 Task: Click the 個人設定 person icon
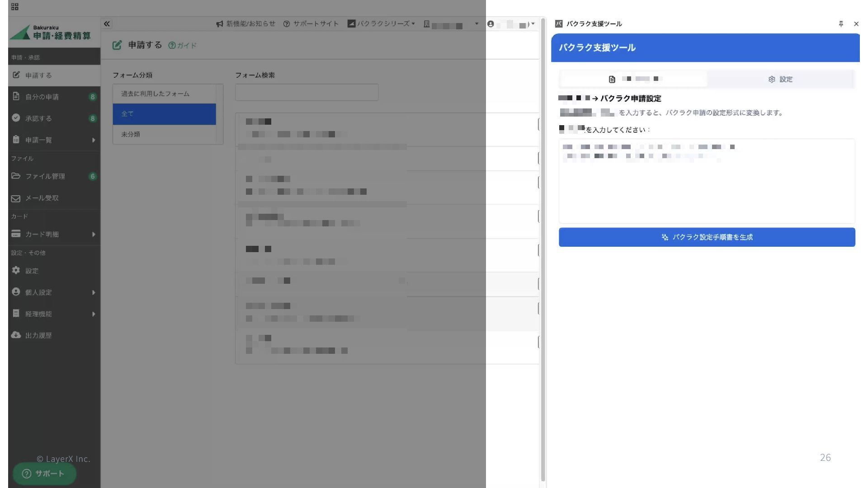[x=16, y=291]
